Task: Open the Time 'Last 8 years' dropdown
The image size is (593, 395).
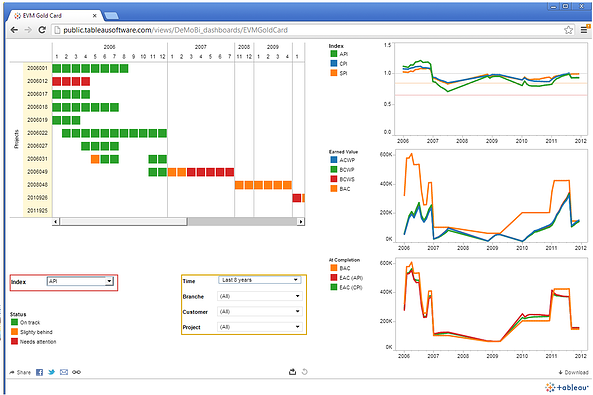Action: tap(259, 280)
